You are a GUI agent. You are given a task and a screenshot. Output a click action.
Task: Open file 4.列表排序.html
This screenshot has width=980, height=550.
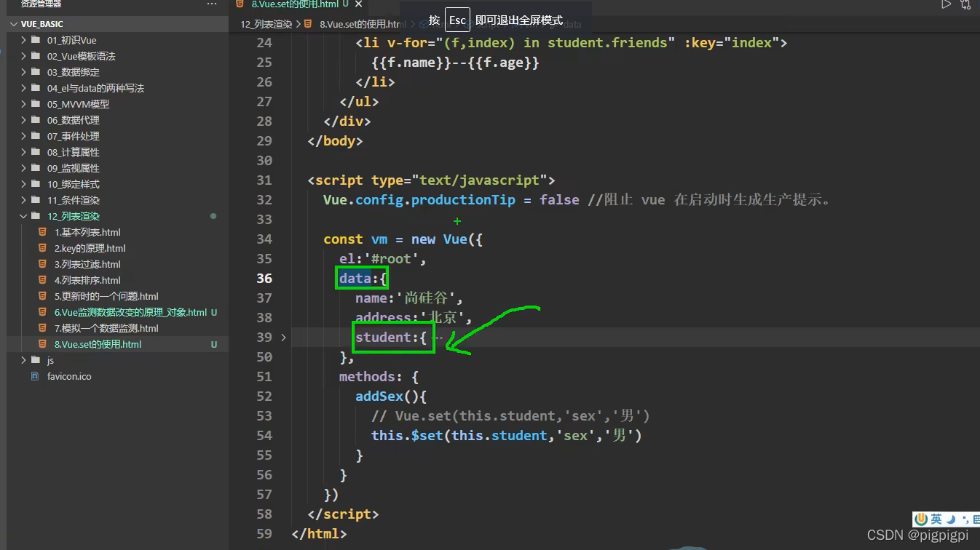(x=87, y=280)
